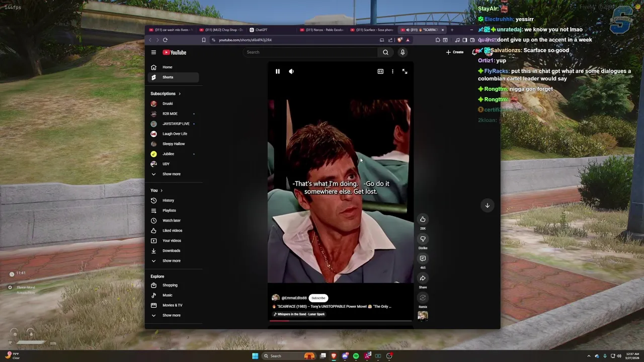Viewport: 644px width, 362px height.
Task: Open the YouTube hamburger guide menu
Action: [153, 52]
